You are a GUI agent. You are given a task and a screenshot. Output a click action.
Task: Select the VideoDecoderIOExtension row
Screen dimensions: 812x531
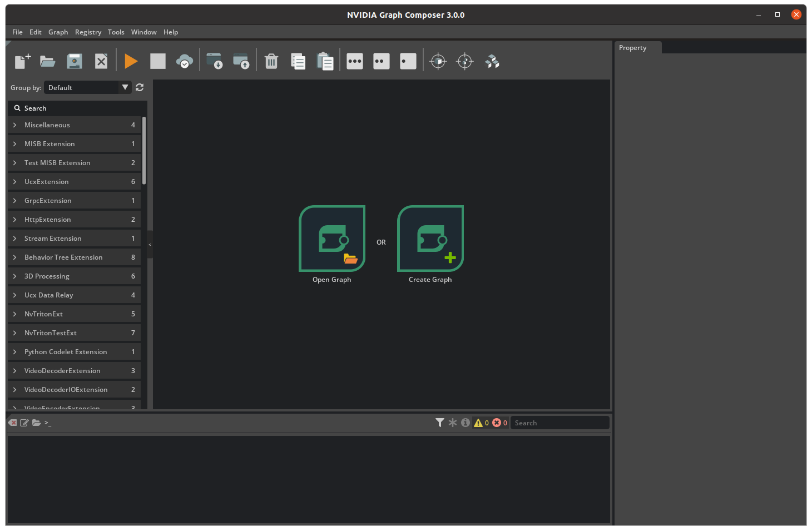tap(75, 390)
